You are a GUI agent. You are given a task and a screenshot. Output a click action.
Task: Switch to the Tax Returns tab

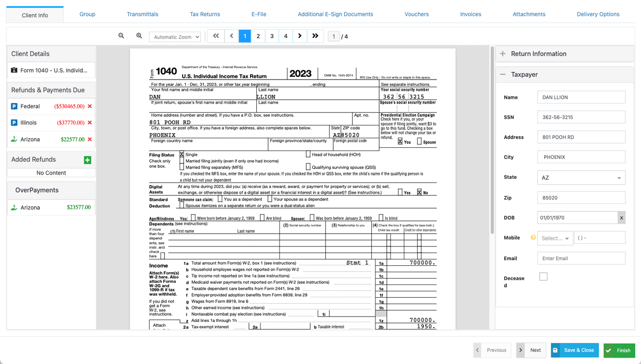click(x=205, y=14)
